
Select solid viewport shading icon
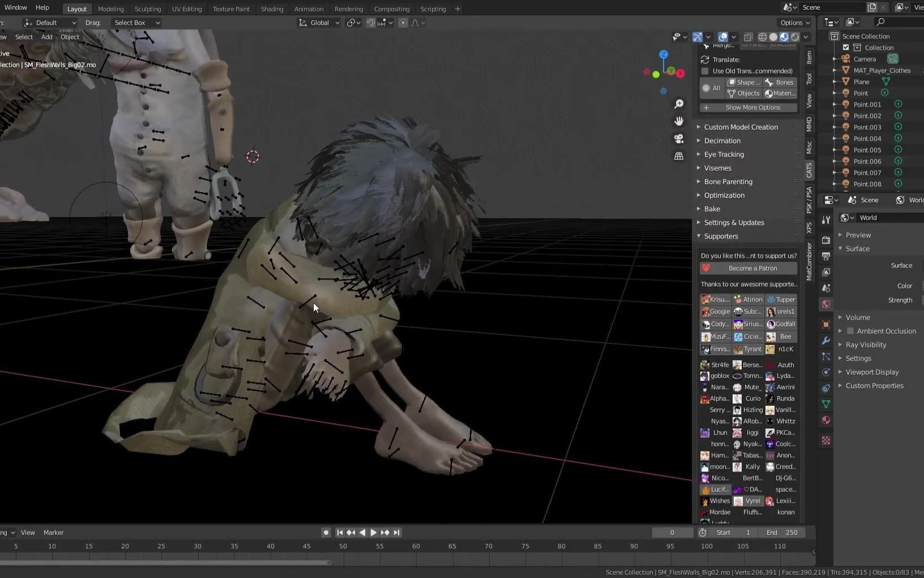point(773,37)
